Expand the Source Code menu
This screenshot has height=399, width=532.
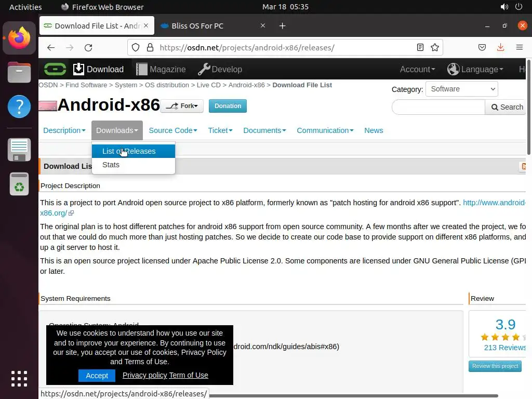(x=172, y=130)
